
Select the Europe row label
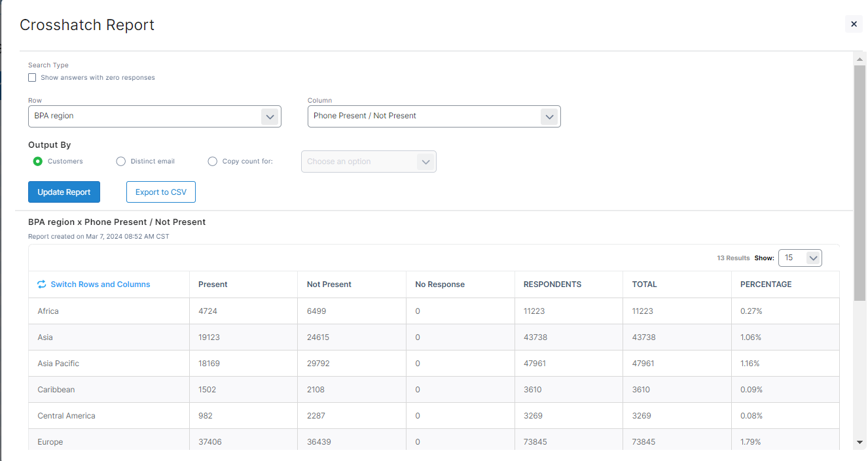(x=50, y=442)
